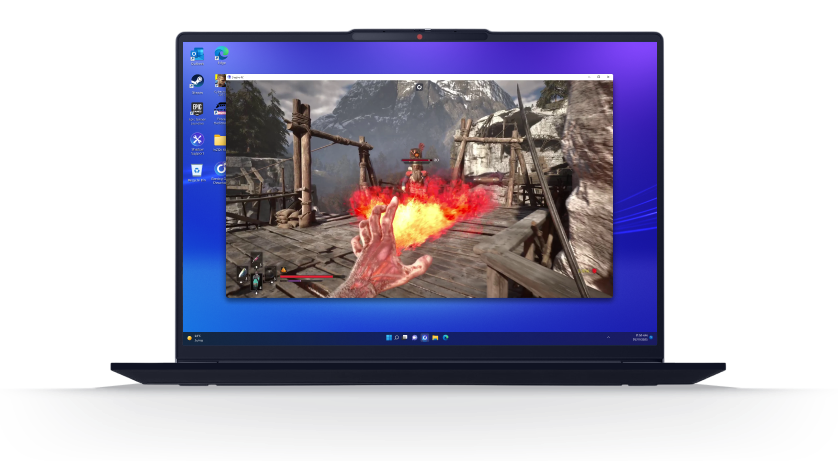838x461 pixels.
Task: Open the Steam desktop icon
Action: (x=197, y=82)
